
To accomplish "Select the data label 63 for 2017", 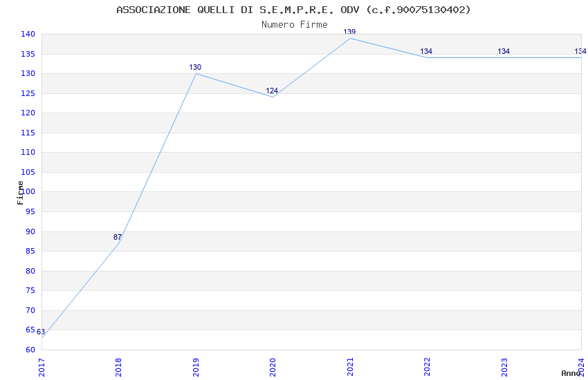I will 41,332.
